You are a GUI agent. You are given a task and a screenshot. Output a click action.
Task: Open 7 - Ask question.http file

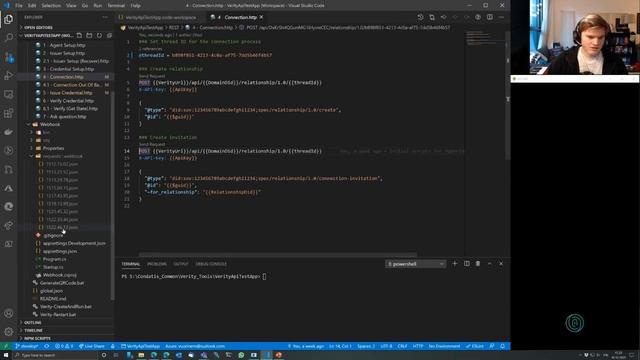coord(64,116)
